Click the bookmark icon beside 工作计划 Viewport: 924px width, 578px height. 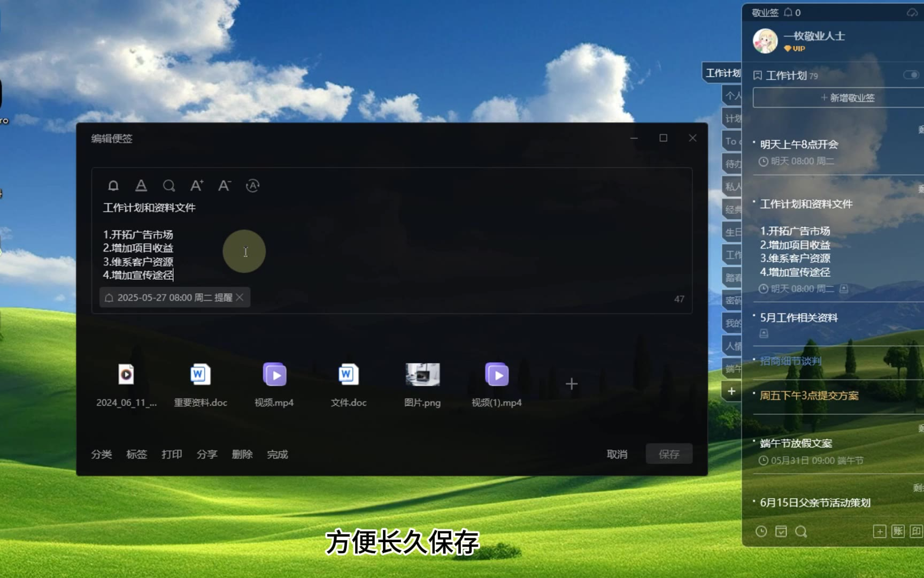point(758,75)
